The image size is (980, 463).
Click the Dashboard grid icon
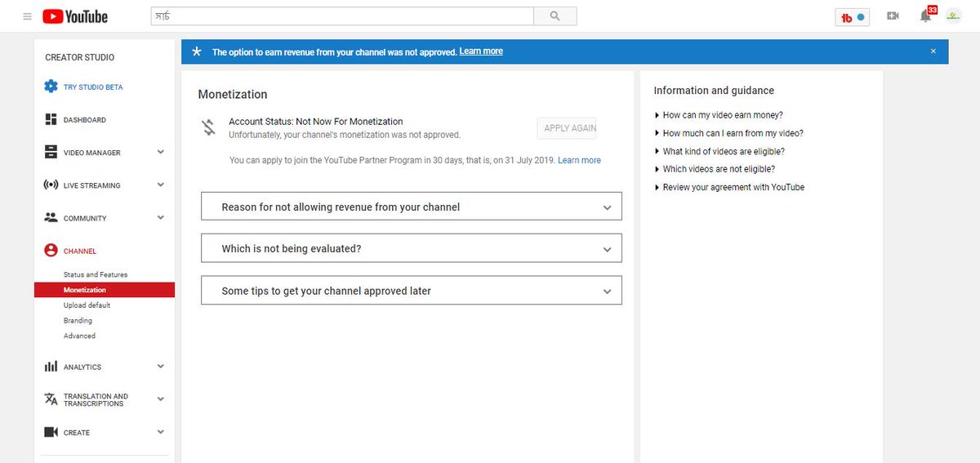(x=51, y=120)
